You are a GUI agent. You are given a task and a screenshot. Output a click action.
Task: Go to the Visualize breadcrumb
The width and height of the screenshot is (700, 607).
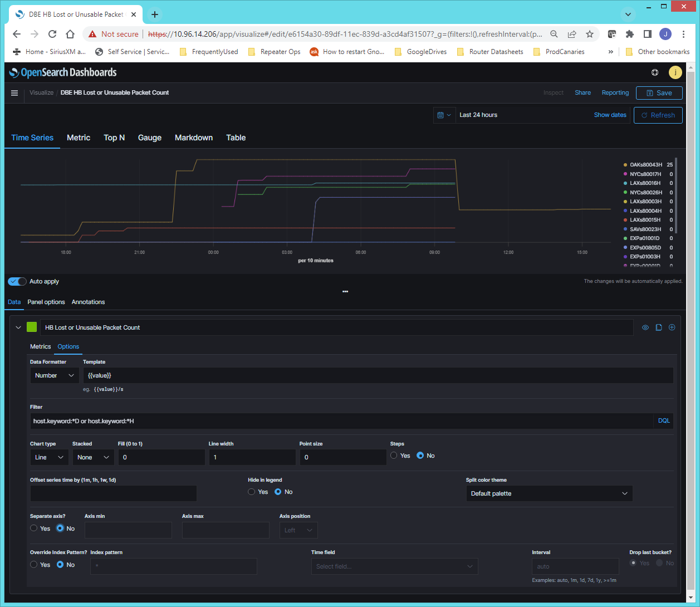tap(42, 93)
